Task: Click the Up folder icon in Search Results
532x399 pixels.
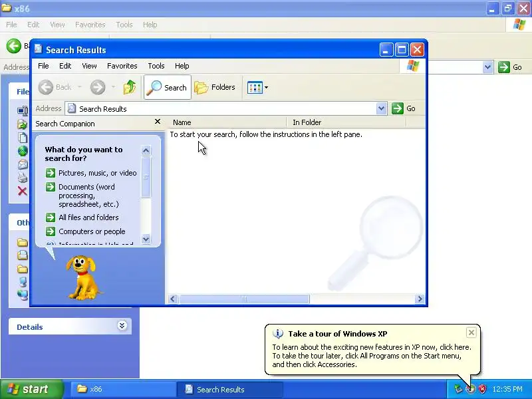Action: click(130, 88)
